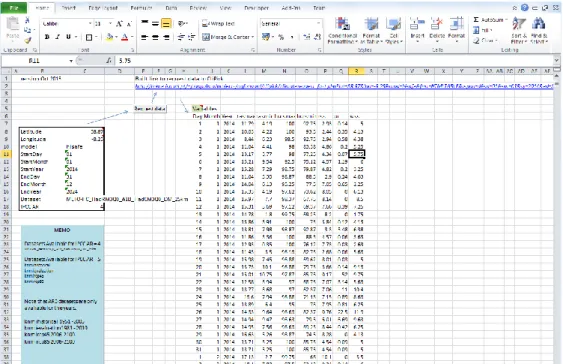Image resolution: width=563 pixels, height=364 pixels.
Task: Apply Percent Style
Action: (x=281, y=37)
